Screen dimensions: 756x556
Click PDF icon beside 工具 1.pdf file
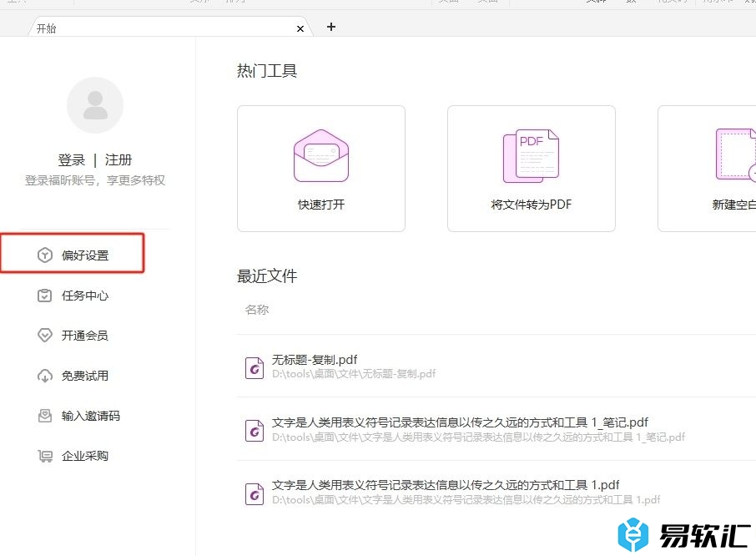click(x=255, y=493)
